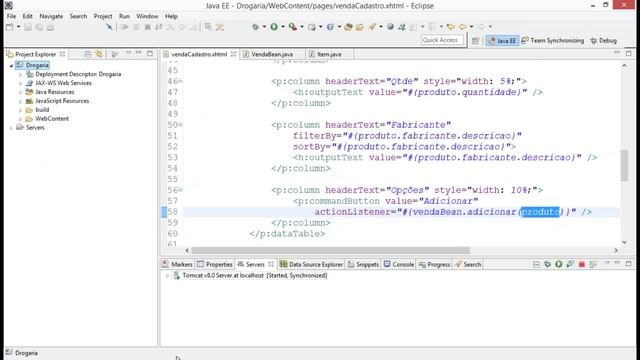Viewport: 640px width, 360px height.
Task: Open Project Explorer View Menu dropdown
Action: point(128,53)
